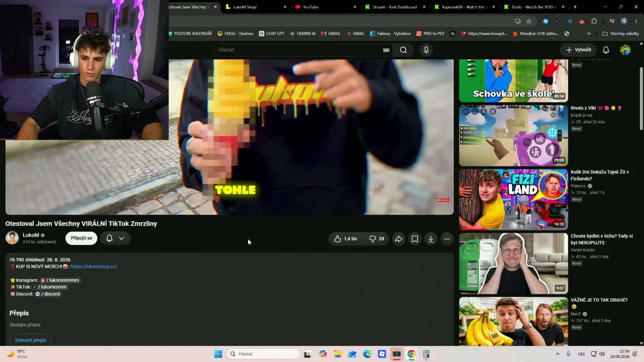Image resolution: width=644 pixels, height=362 pixels.
Task: Open the GMAIL bookmark
Action: pyautogui.click(x=331, y=34)
